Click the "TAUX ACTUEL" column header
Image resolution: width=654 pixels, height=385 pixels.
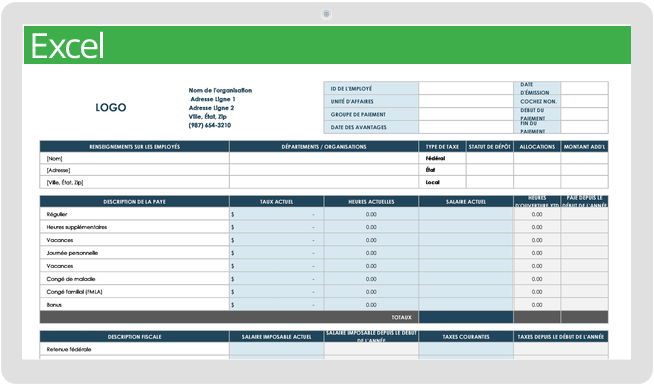click(277, 202)
